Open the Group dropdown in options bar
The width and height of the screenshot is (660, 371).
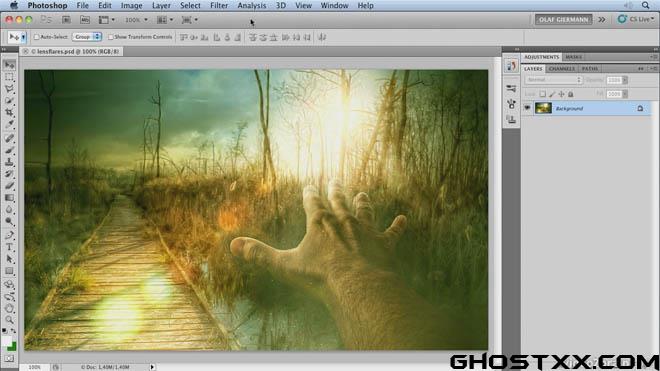click(87, 37)
